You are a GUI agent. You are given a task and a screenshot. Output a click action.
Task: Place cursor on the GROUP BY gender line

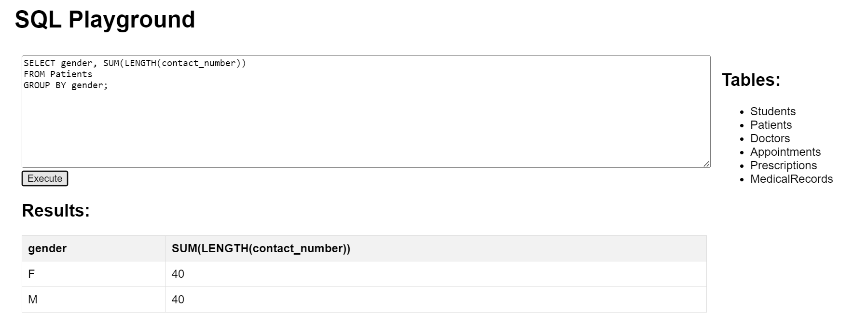(x=66, y=85)
